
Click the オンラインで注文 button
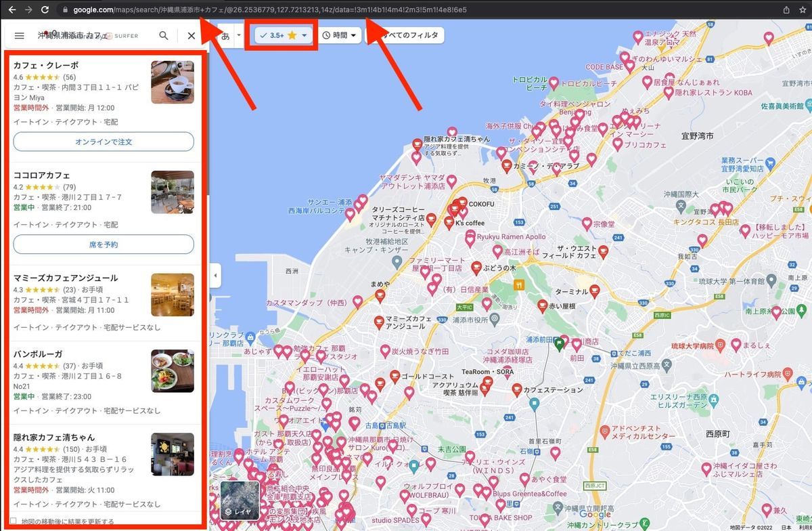click(104, 142)
